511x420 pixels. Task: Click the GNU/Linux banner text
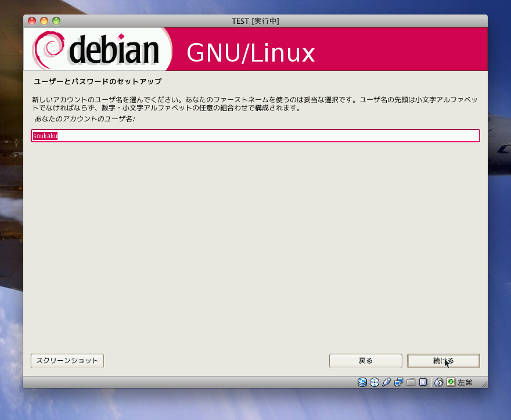tap(251, 52)
